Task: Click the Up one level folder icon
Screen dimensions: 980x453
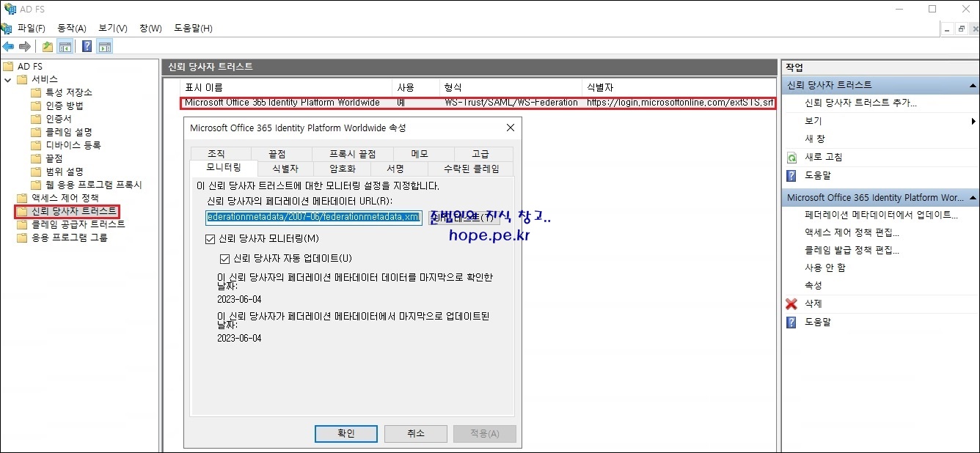Action: click(x=48, y=47)
